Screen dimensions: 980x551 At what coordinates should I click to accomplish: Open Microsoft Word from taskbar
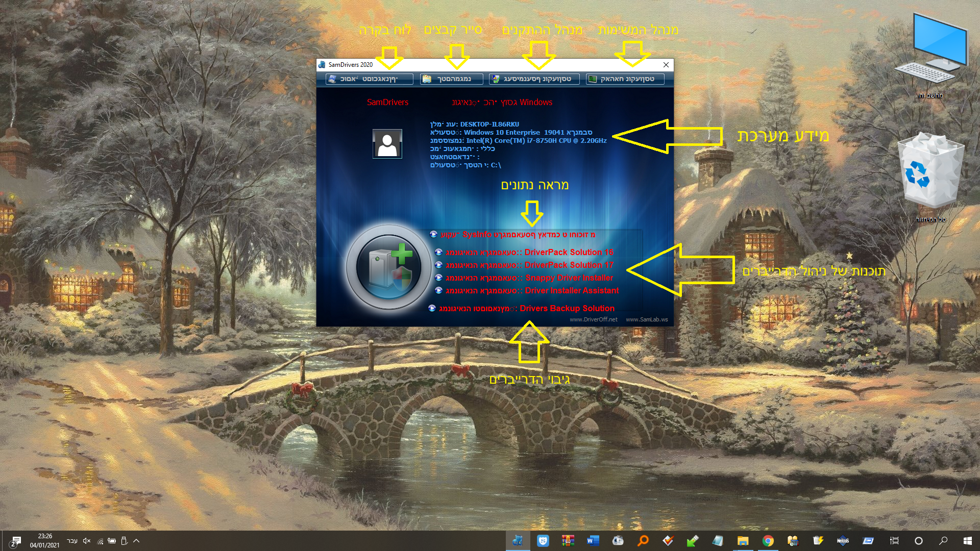tap(593, 541)
